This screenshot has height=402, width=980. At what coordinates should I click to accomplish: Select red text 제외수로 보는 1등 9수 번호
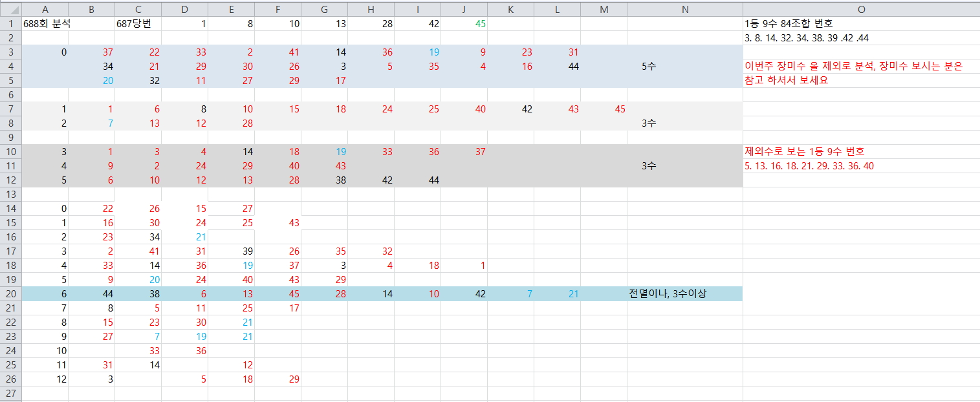[805, 152]
